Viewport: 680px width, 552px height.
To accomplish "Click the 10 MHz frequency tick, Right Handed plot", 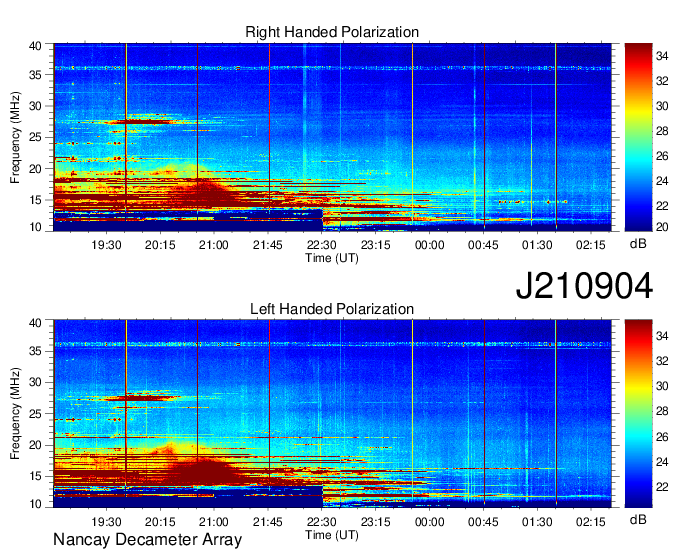I will coord(35,227).
